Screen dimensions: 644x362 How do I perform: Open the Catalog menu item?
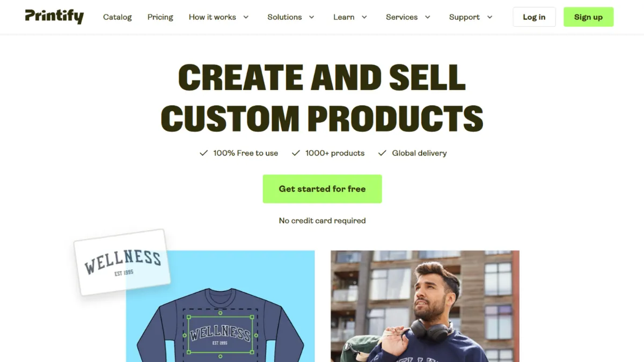point(118,17)
